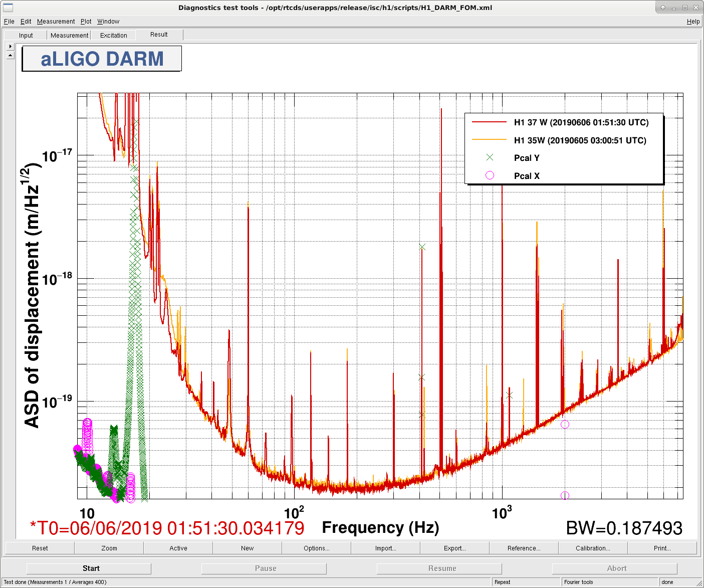The height and width of the screenshot is (588, 704).
Task: Click the Export button
Action: [x=454, y=548]
